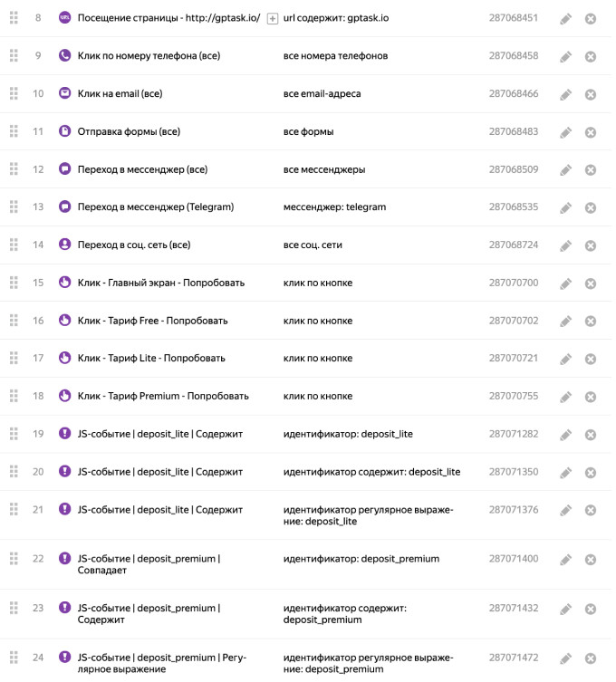Image resolution: width=616 pixels, height=682 pixels.
Task: Edit goal 287071400 deposit_premium
Action: tap(566, 560)
